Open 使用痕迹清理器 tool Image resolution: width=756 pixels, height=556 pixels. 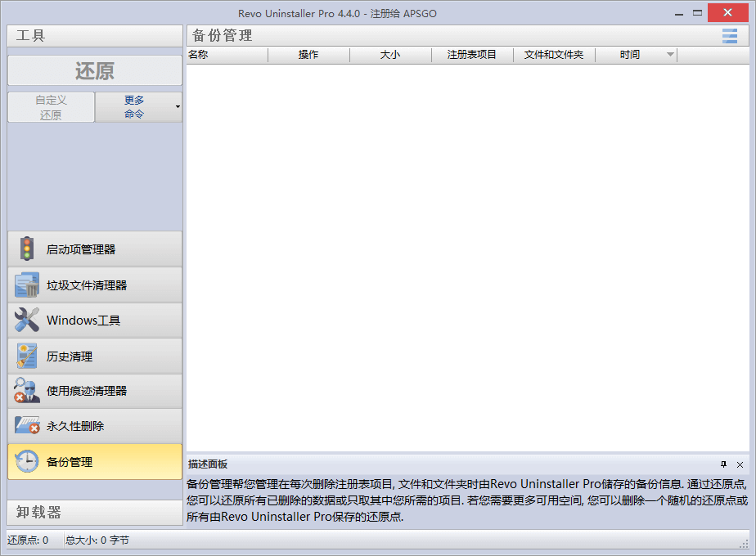click(95, 391)
